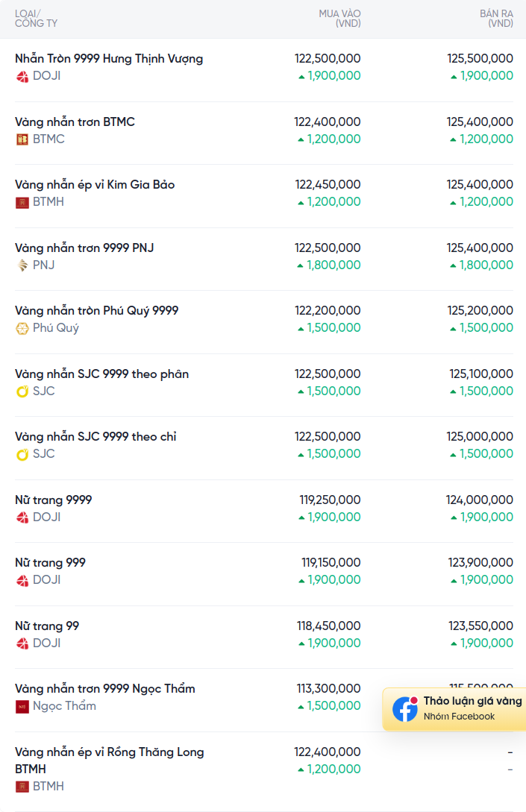Click the DOJI logo under Nhẫn Tròn 9999 Hưng Thịnh Vượng
This screenshot has width=526, height=812.
point(22,77)
